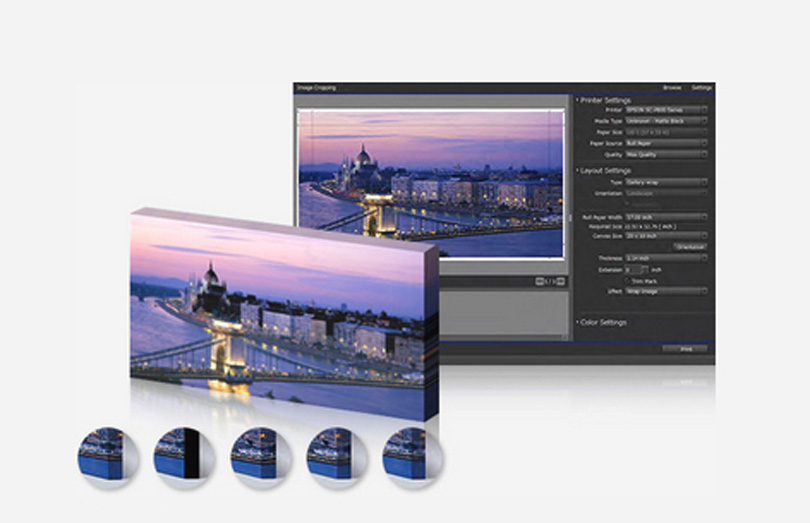Click the panel splitter handle beside preview

[x=570, y=218]
